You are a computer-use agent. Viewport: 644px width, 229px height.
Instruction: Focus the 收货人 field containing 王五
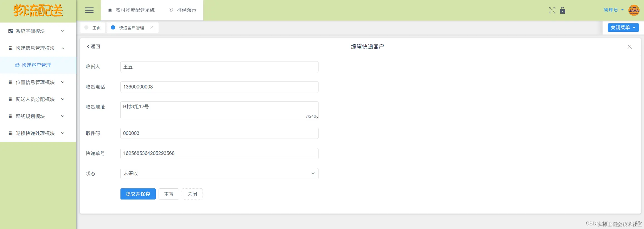[219, 67]
